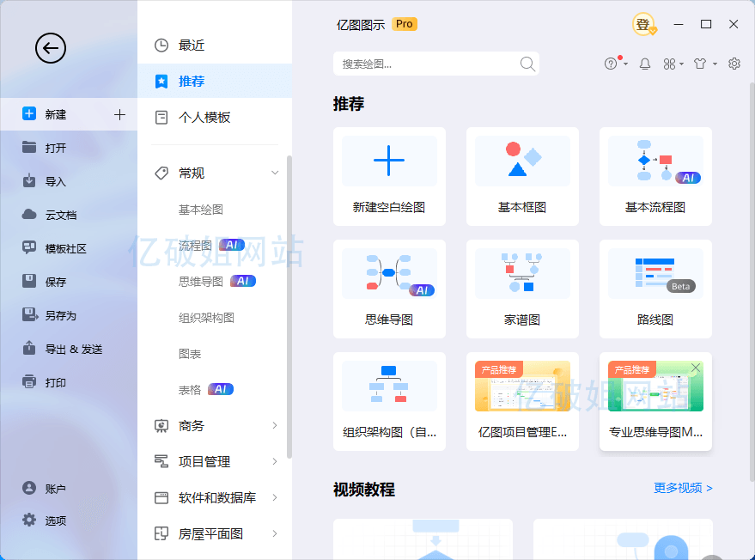The width and height of the screenshot is (755, 560).
Task: Select 图表 in the category list
Action: (x=190, y=354)
